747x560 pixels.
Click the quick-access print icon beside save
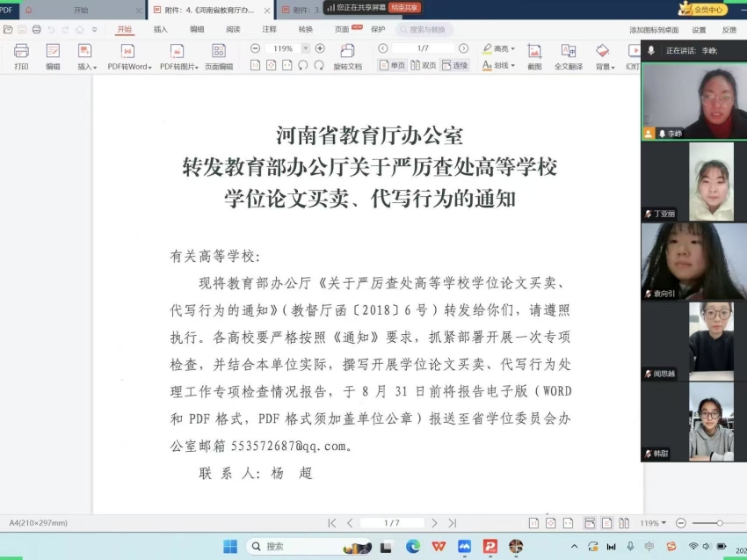pos(36,30)
